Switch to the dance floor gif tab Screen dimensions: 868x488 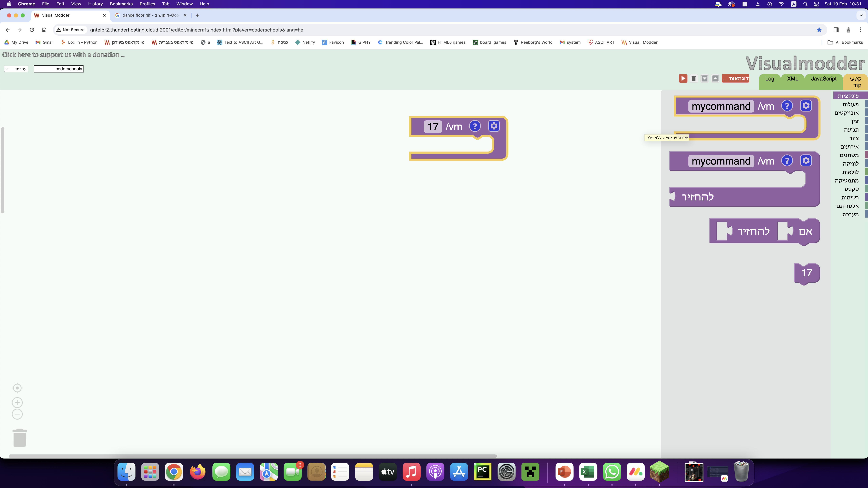151,15
